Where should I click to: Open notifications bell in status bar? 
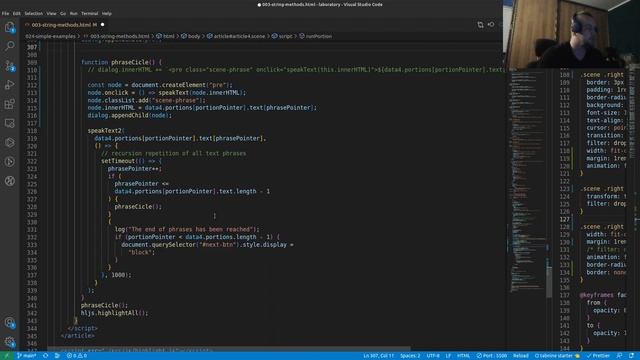pos(631,356)
